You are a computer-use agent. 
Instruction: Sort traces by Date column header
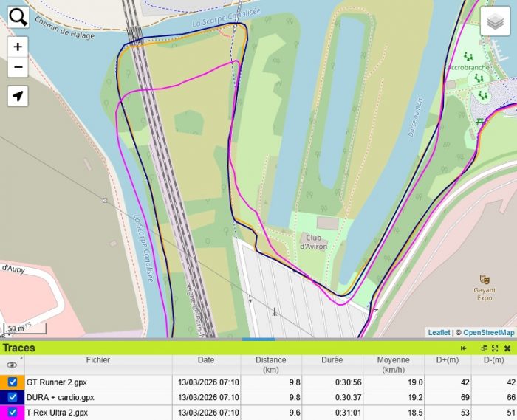pyautogui.click(x=206, y=360)
